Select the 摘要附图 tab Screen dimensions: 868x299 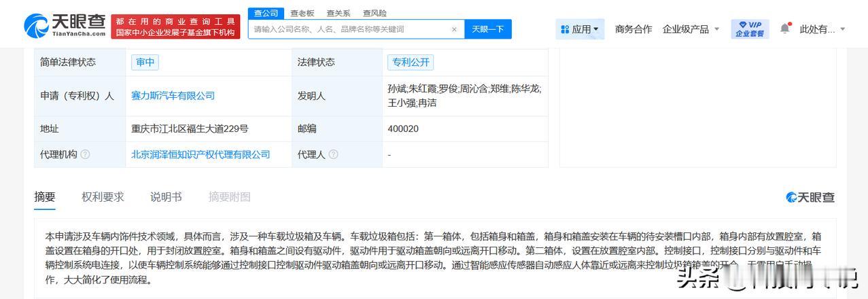pos(229,197)
